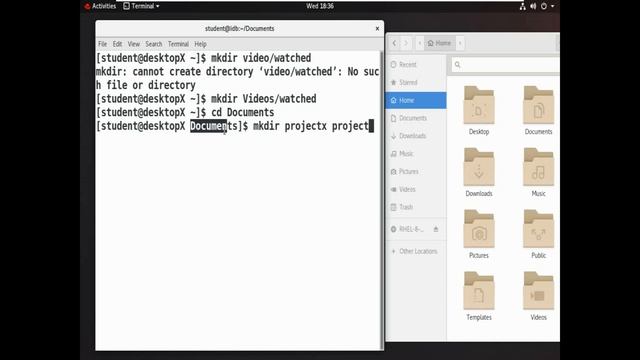The image size is (640, 360).
Task: Open the clock showing Wed 18:36
Action: click(320, 6)
